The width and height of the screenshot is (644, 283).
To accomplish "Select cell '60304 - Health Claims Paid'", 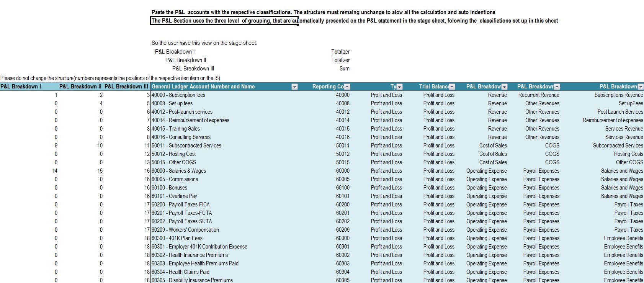I will coord(224,272).
